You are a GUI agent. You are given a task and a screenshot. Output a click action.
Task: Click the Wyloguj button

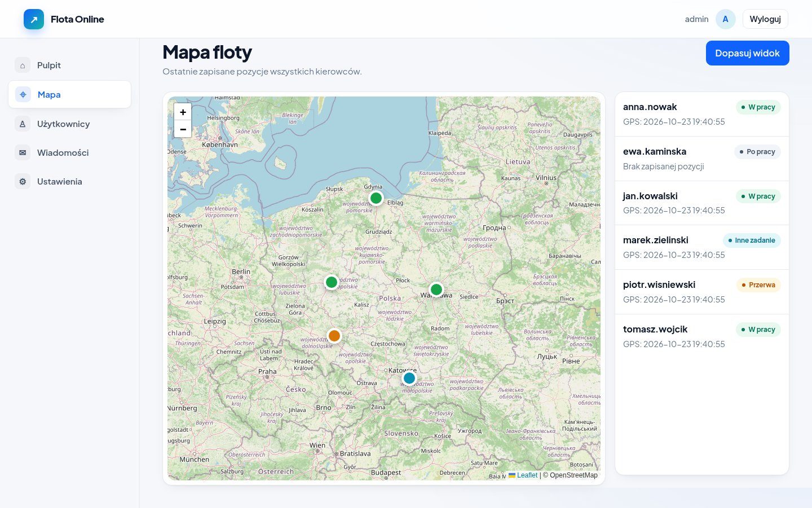tap(765, 19)
